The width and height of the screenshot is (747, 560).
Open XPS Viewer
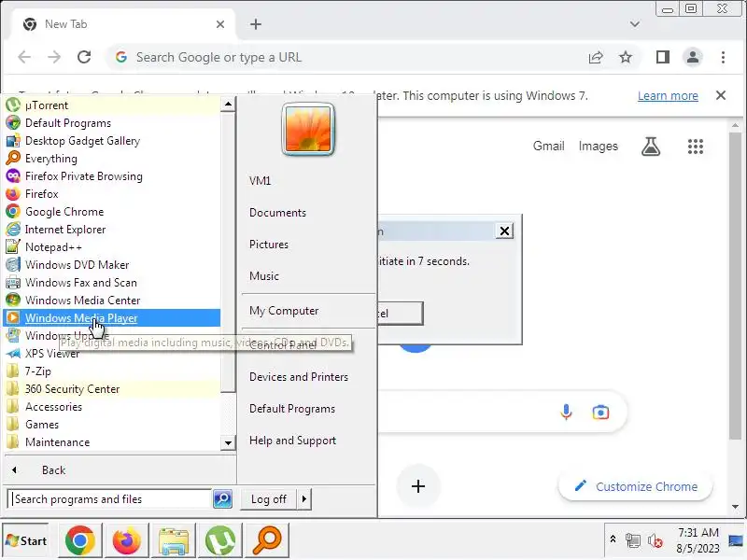point(112,354)
